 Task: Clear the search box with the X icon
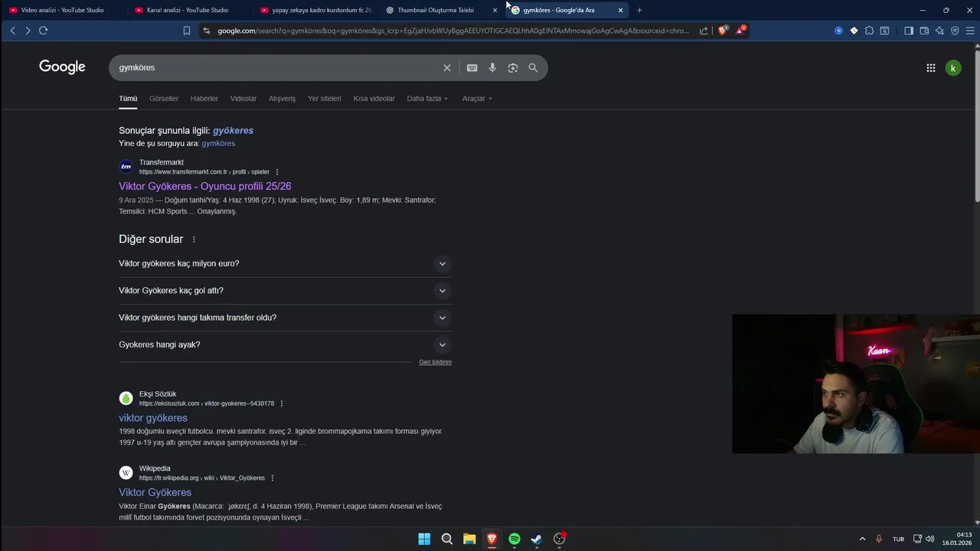click(447, 68)
